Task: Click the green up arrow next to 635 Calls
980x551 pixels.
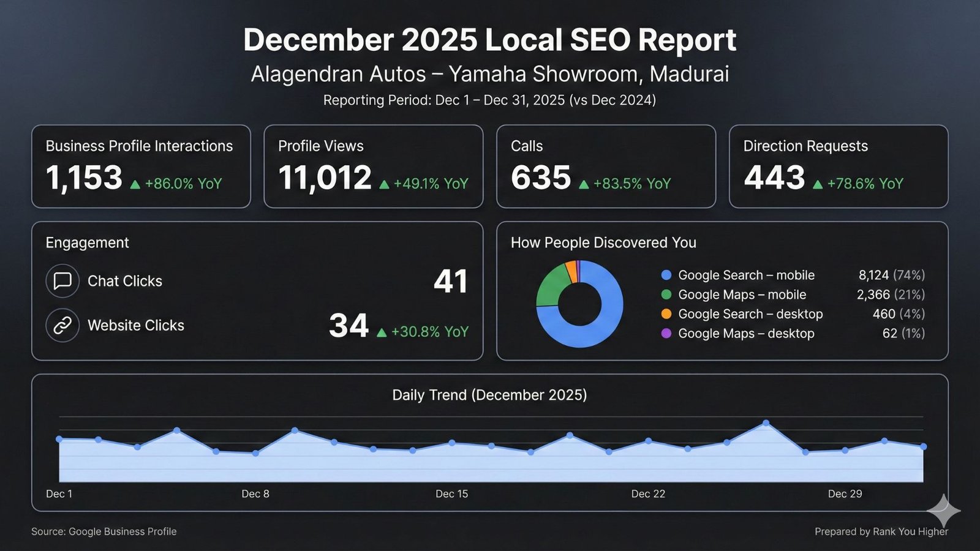Action: [583, 182]
